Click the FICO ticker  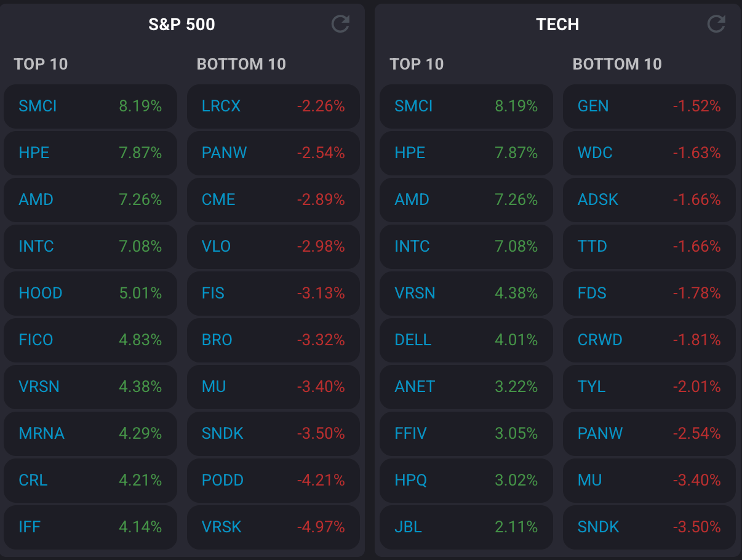pyautogui.click(x=36, y=340)
